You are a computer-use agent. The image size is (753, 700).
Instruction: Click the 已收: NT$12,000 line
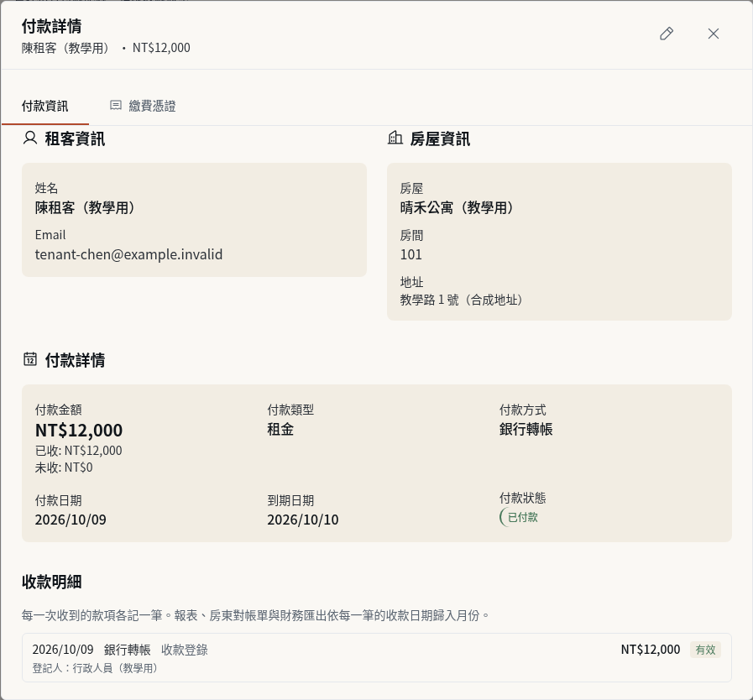[79, 451]
